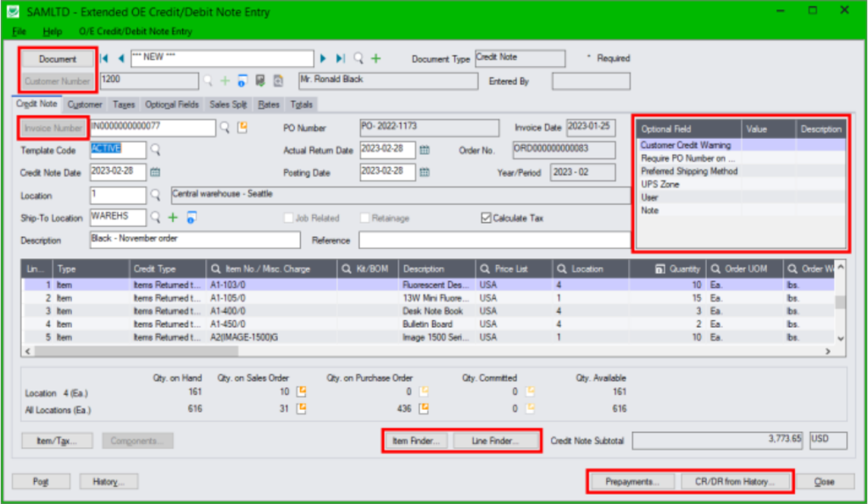Image resolution: width=868 pixels, height=504 pixels.
Task: Jump to the last document record
Action: (x=341, y=58)
